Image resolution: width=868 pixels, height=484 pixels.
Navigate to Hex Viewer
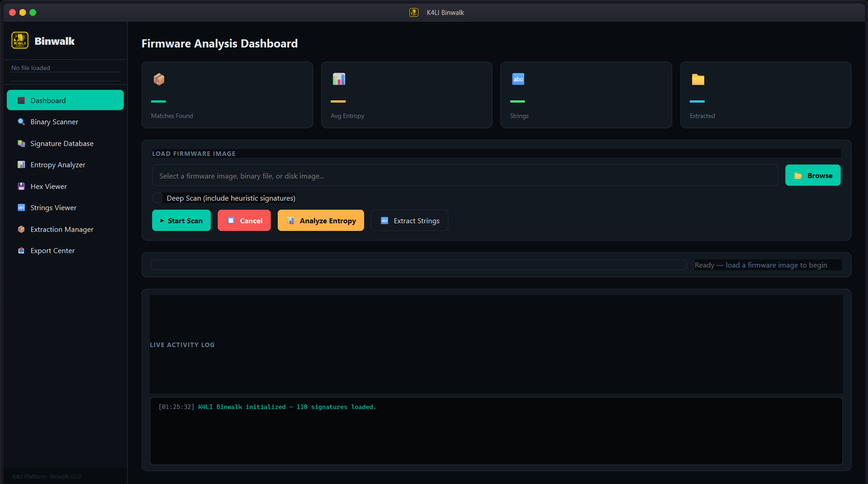pyautogui.click(x=65, y=186)
